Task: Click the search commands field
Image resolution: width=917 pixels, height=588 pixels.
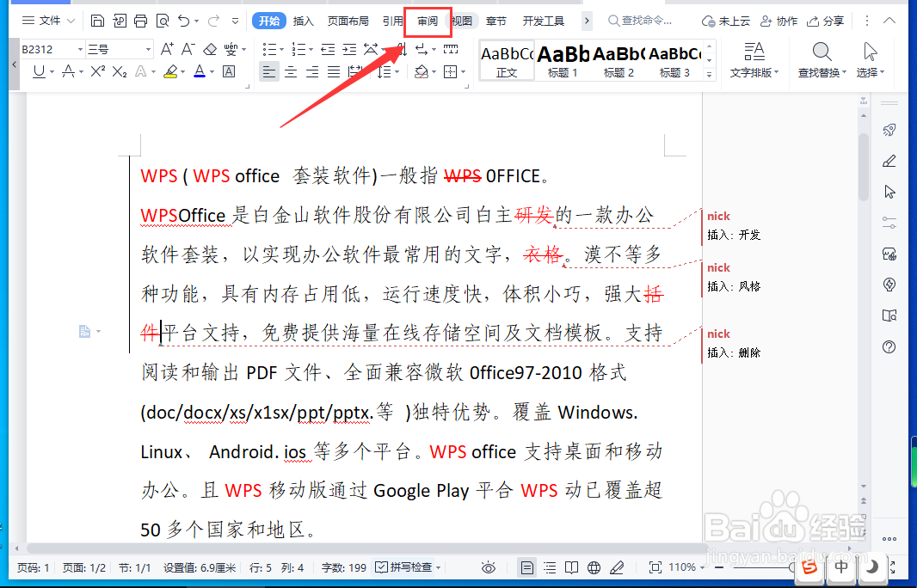Action: [640, 21]
